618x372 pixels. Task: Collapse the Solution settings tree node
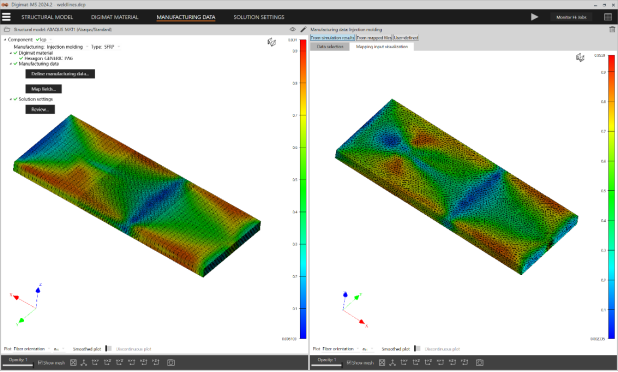[x=11, y=99]
